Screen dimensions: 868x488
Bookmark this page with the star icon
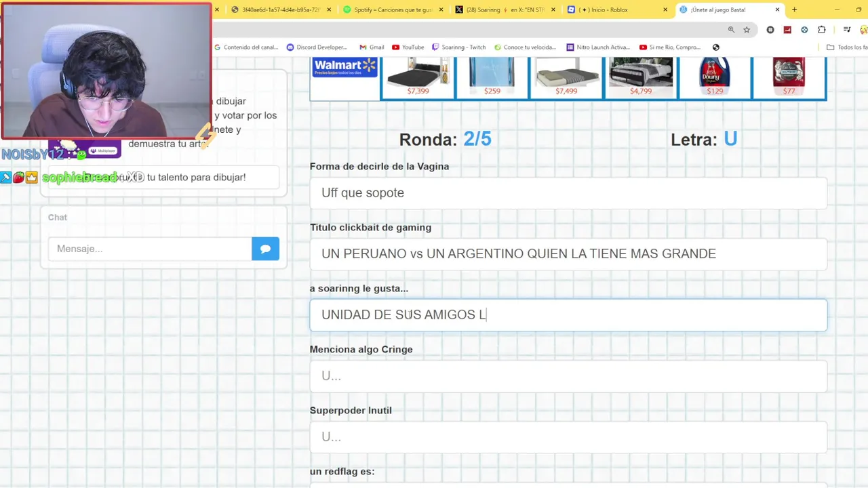coord(747,30)
